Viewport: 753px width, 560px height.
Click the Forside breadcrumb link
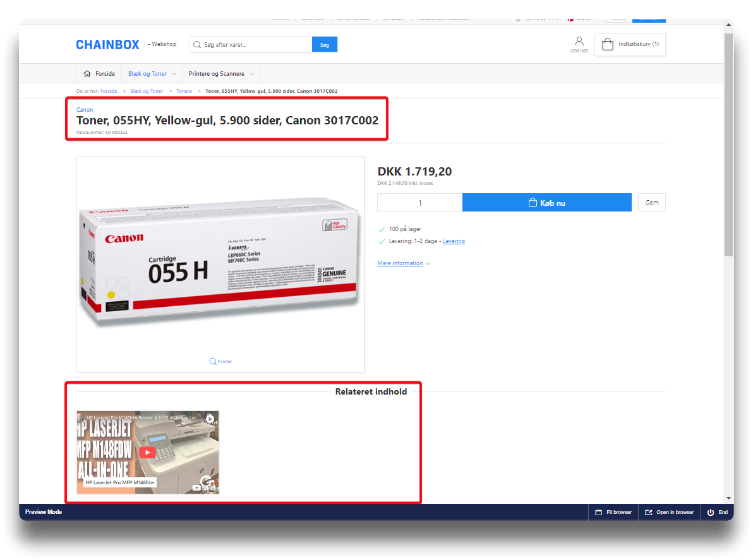(x=109, y=91)
